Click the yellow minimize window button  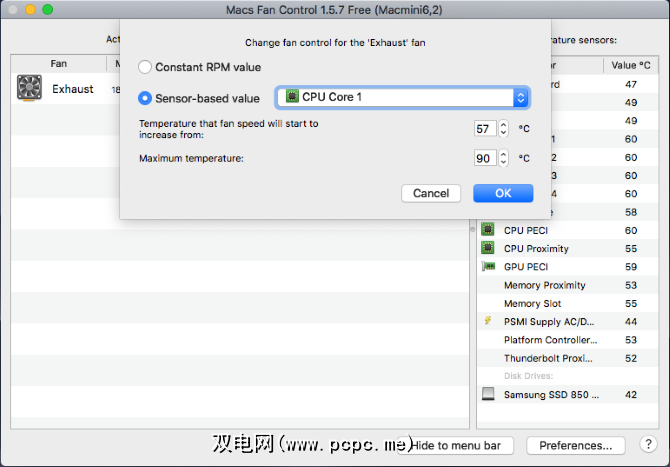click(x=30, y=9)
